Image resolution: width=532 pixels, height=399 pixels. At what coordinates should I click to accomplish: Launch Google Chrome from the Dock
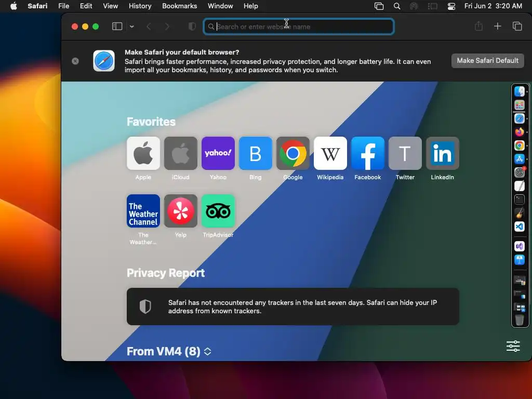(520, 145)
